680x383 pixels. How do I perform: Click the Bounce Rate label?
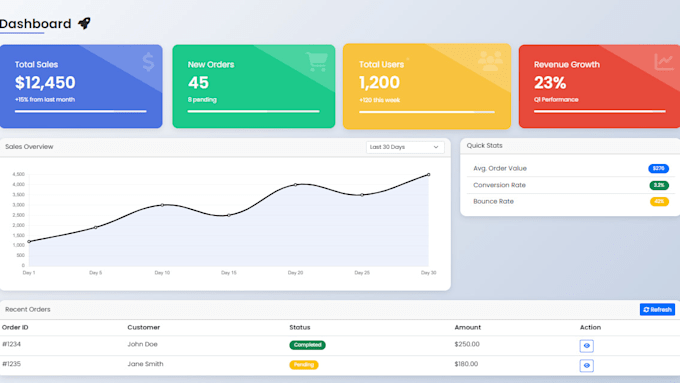[x=493, y=201]
